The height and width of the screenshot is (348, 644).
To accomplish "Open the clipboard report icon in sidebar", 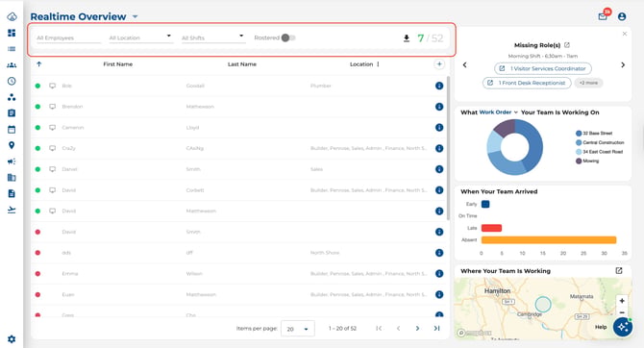I will [12, 113].
